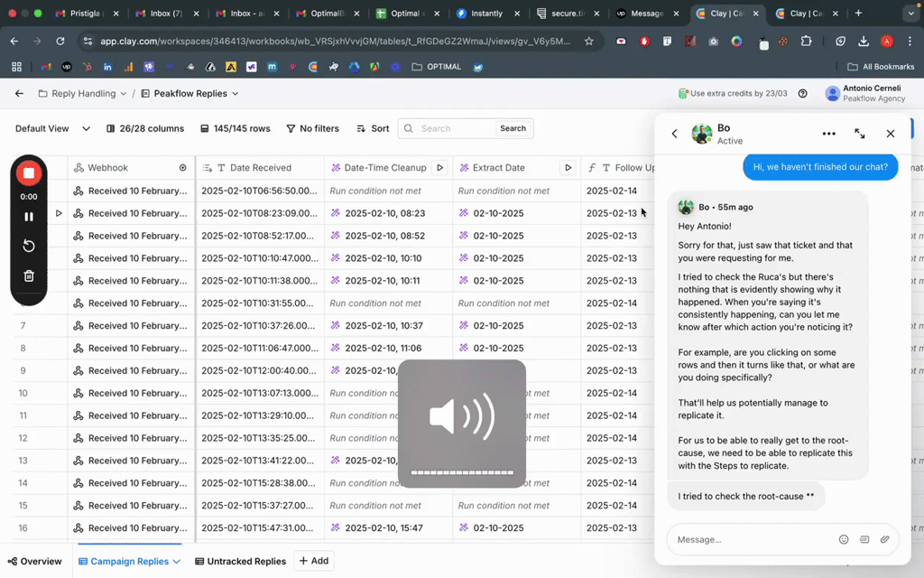Open the No filters option
The width and height of the screenshot is (924, 578).
click(x=312, y=129)
